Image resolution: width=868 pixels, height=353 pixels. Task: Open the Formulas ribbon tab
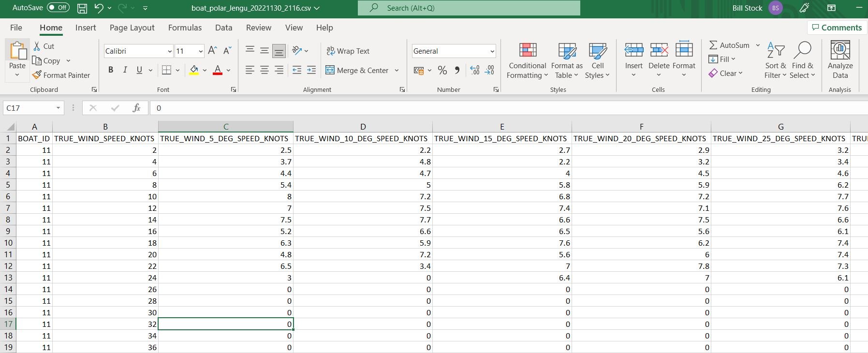(185, 28)
